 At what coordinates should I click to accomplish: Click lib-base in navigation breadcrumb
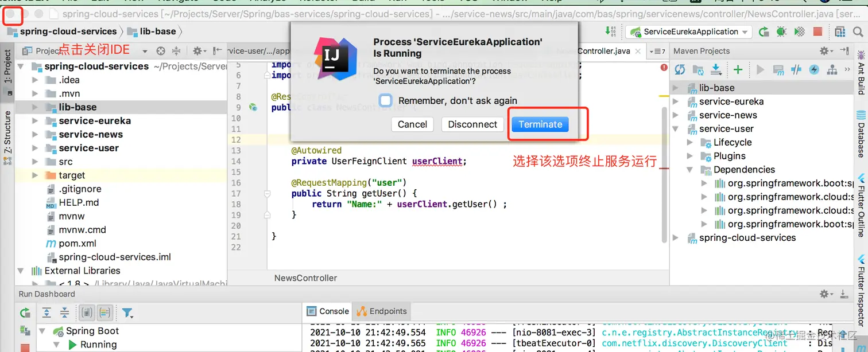pyautogui.click(x=150, y=32)
